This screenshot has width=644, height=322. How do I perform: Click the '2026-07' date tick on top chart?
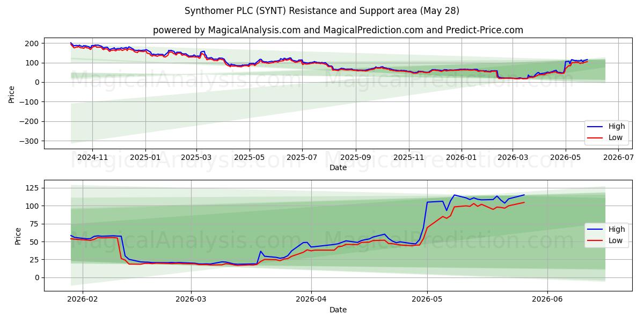pyautogui.click(x=618, y=157)
